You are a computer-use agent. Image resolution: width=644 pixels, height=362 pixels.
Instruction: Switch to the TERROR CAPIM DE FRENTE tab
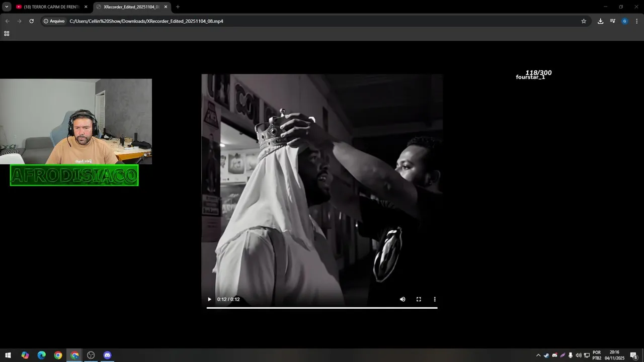(x=52, y=7)
